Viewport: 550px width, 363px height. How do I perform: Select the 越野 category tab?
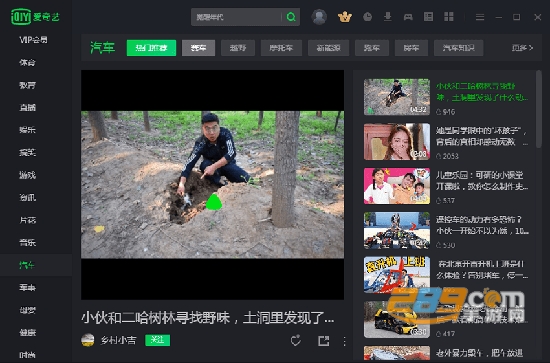point(238,48)
